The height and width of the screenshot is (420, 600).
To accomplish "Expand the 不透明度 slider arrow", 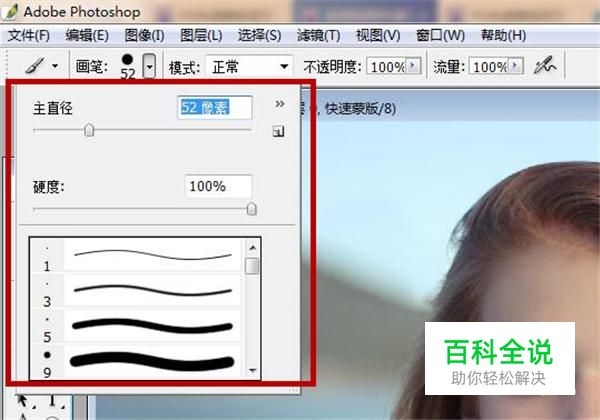I will pyautogui.click(x=413, y=66).
